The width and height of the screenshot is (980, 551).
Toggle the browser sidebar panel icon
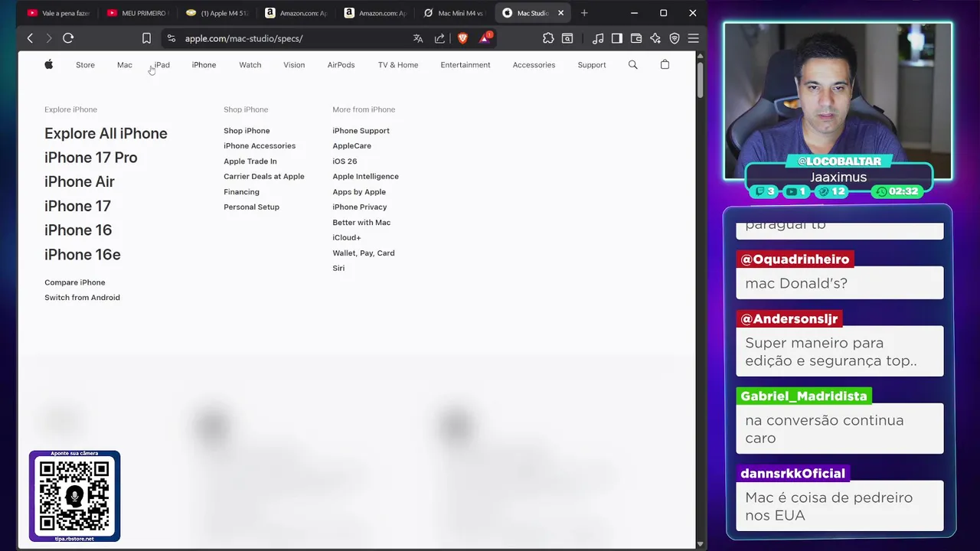[x=617, y=38]
